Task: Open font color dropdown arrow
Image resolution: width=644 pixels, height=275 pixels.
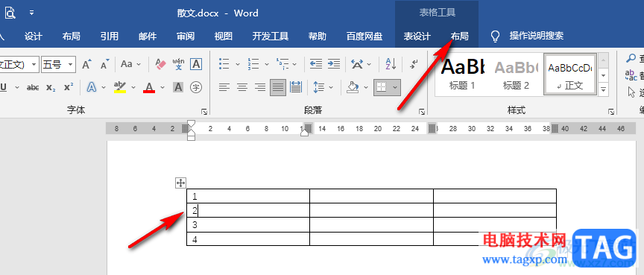Action: point(162,87)
